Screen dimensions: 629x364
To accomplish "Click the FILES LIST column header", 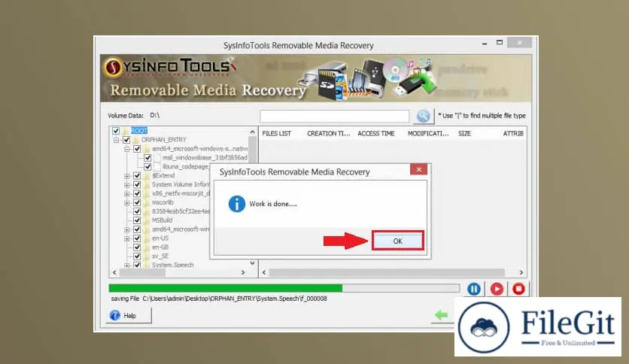I will coord(276,134).
